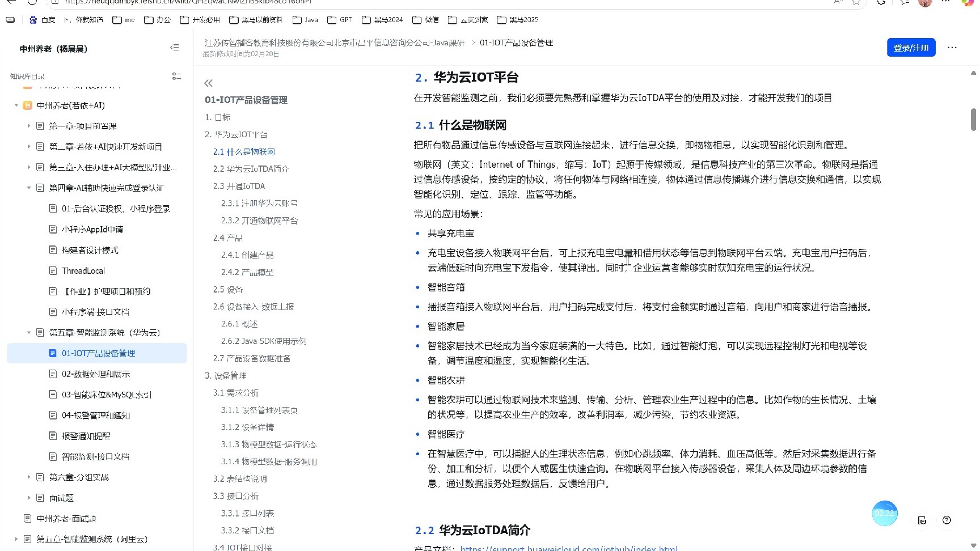
Task: Open 智能监测-接口文档 page
Action: [x=95, y=457]
